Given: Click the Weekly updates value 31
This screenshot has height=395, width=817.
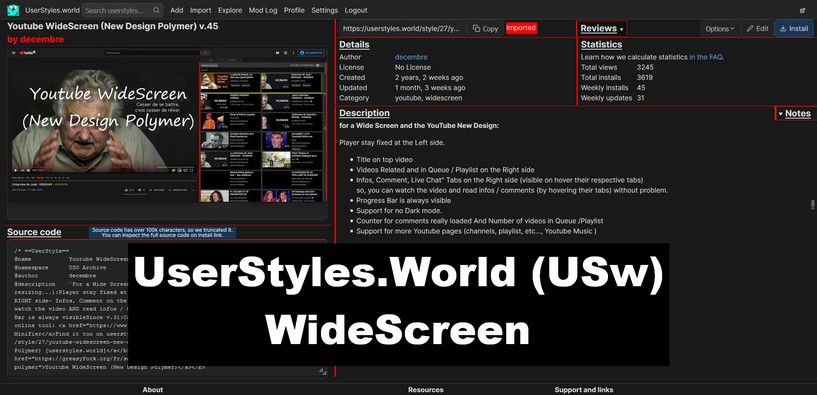Looking at the screenshot, I should click(x=641, y=98).
